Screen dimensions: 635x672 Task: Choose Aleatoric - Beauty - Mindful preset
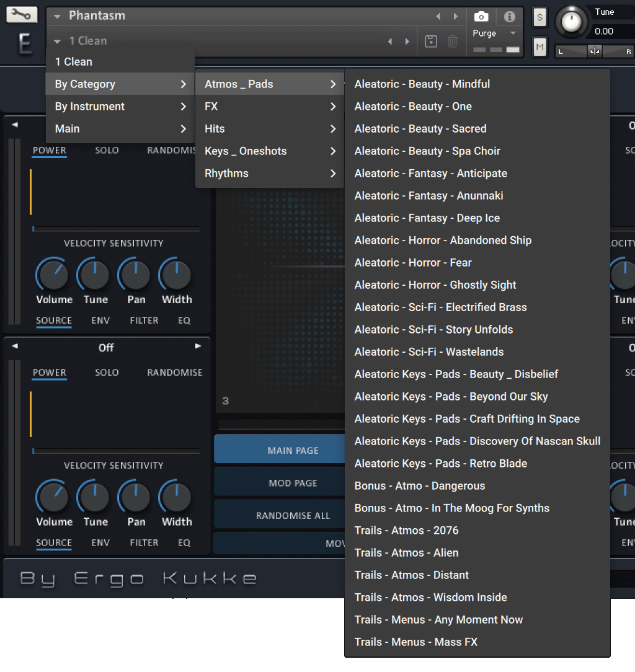coord(477,84)
